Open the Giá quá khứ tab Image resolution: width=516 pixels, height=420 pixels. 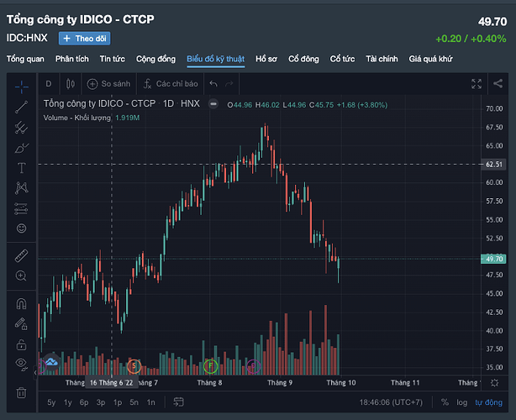pyautogui.click(x=430, y=59)
